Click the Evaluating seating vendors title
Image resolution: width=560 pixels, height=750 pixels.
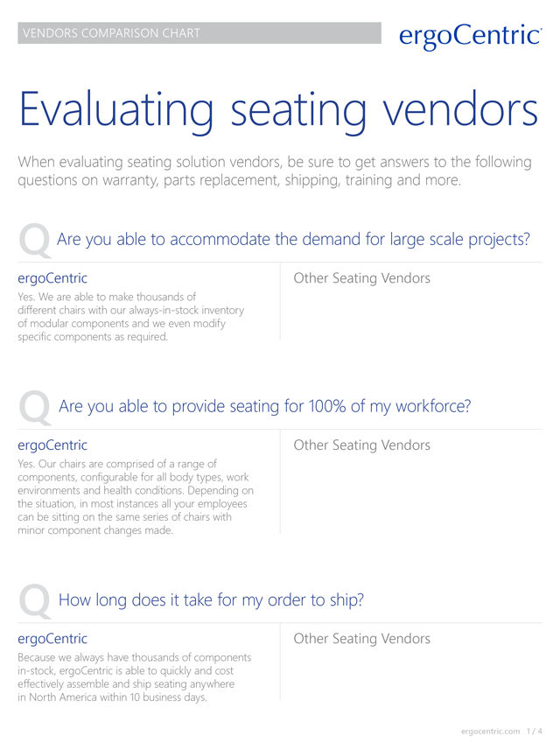279,111
